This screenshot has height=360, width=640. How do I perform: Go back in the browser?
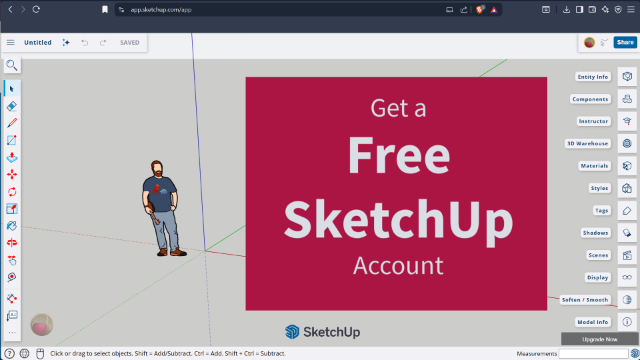pyautogui.click(x=10, y=9)
